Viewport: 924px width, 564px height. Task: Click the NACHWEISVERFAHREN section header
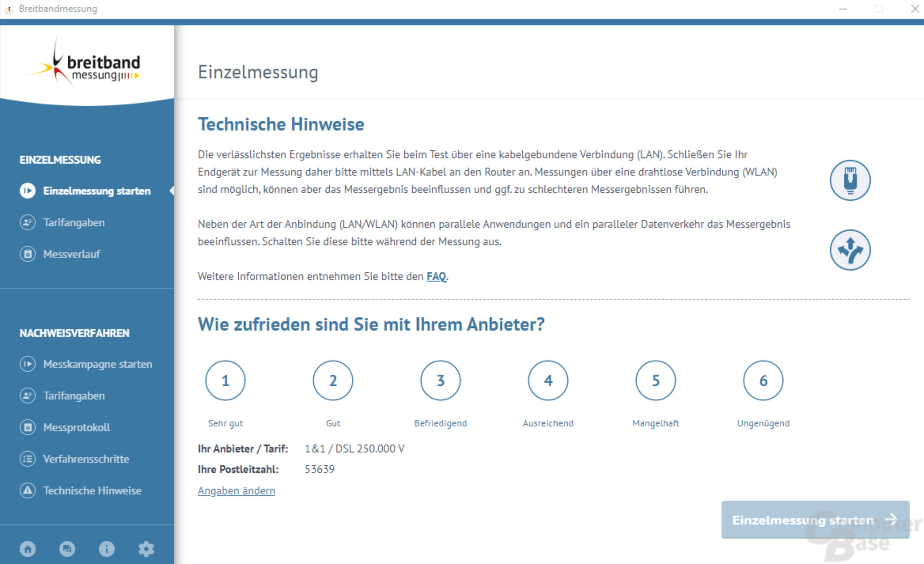74,333
